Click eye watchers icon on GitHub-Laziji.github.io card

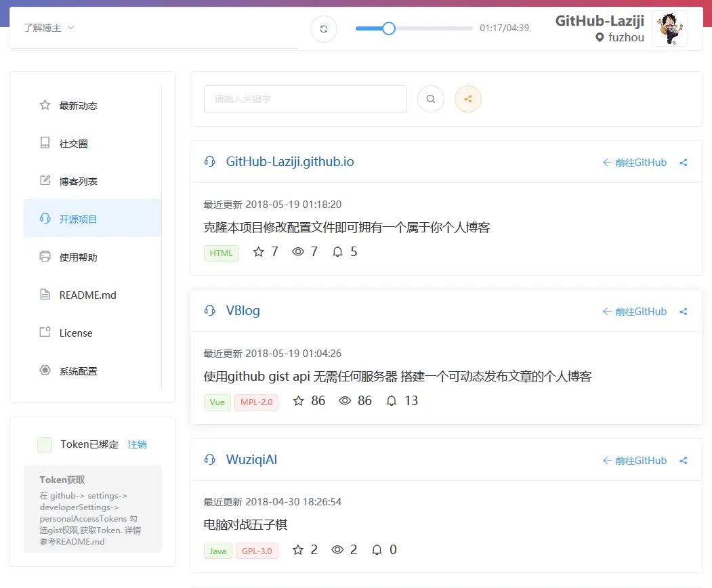click(x=298, y=251)
